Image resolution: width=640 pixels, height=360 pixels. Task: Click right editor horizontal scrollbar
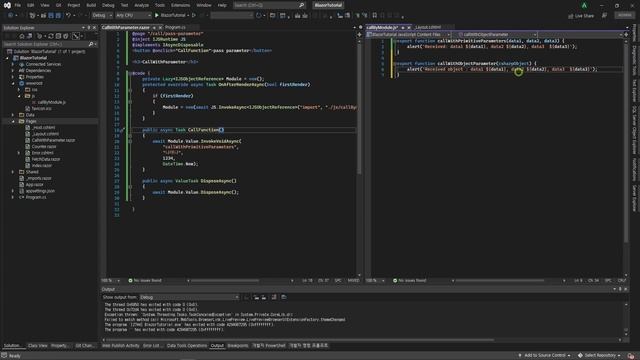point(500,281)
